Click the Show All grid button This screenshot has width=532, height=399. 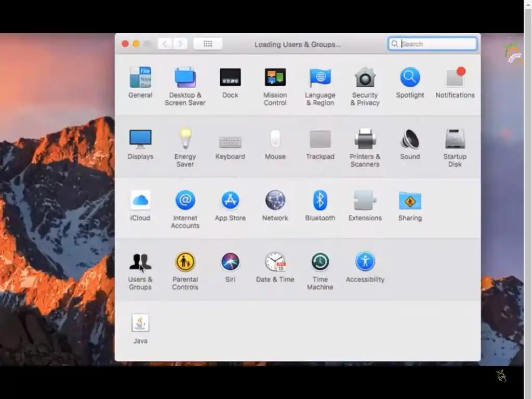tap(208, 44)
